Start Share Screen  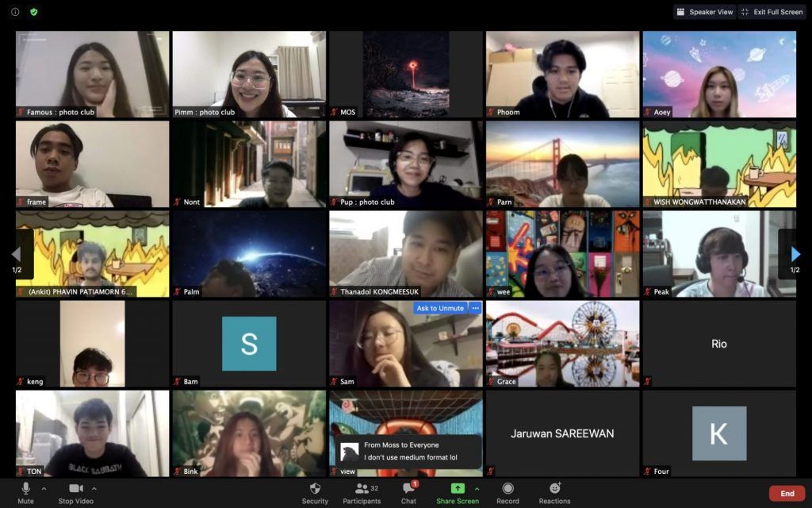click(x=458, y=491)
